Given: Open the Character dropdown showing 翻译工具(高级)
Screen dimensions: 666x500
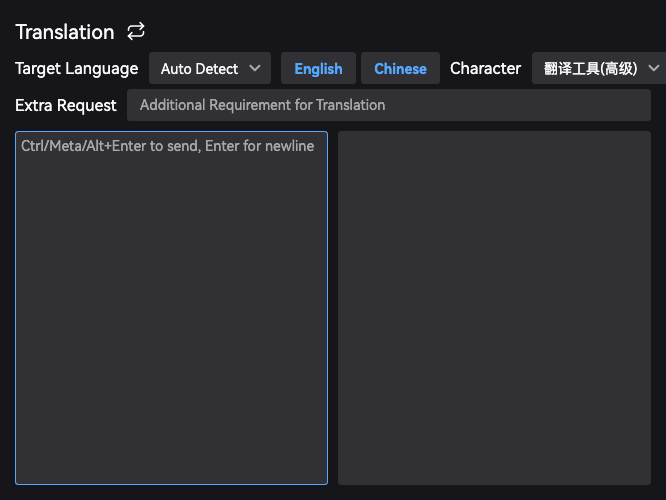Looking at the screenshot, I should click(x=598, y=68).
